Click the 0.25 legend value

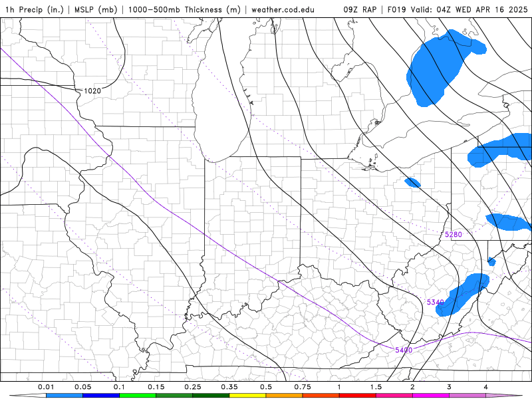click(x=193, y=387)
